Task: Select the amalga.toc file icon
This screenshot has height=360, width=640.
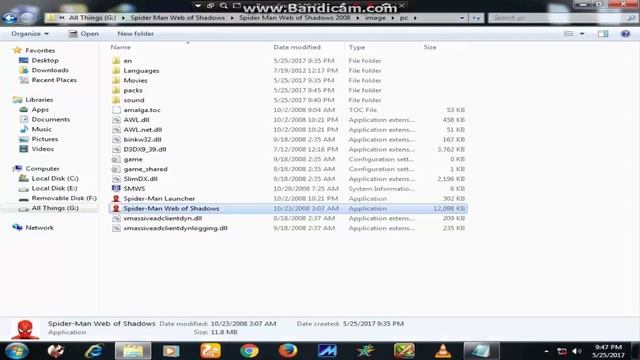Action: point(116,110)
